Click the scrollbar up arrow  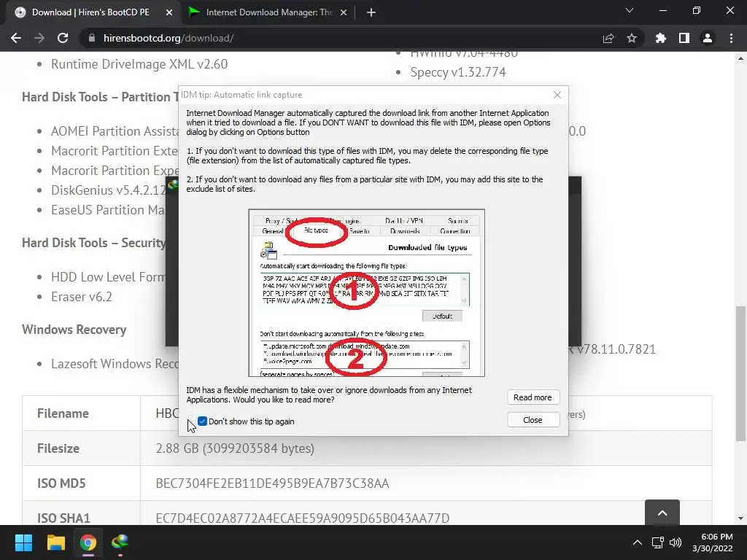point(740,58)
